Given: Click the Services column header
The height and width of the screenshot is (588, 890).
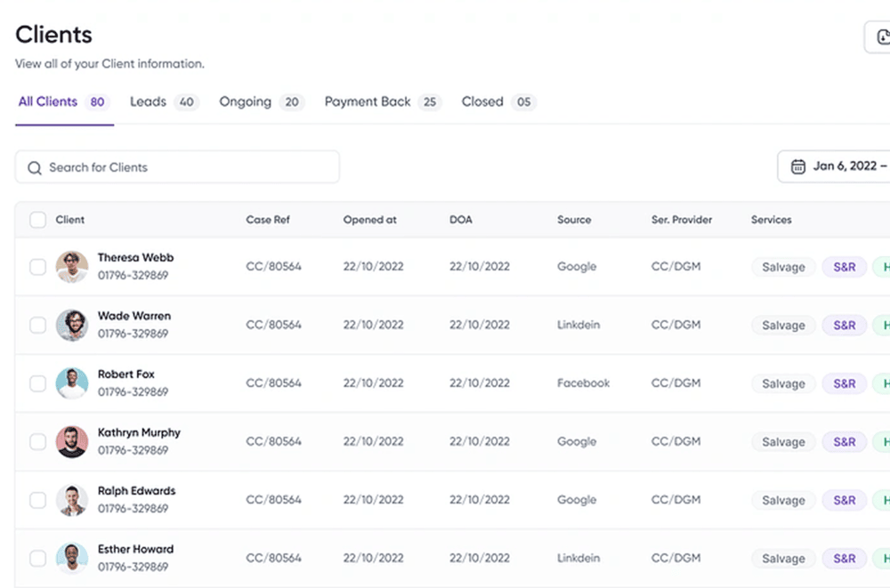Looking at the screenshot, I should (772, 220).
